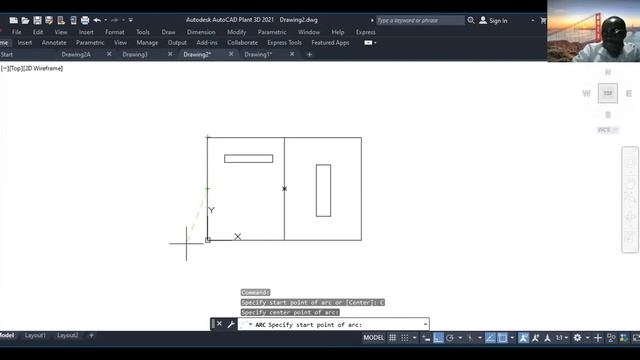Viewport: 640px width, 360px height.
Task: Switch to the Drawing3 file tab
Action: click(x=135, y=54)
